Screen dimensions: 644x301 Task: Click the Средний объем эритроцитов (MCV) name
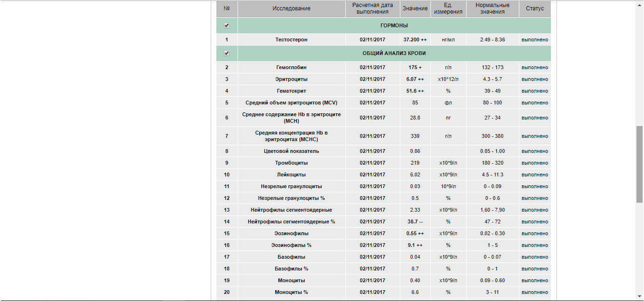(x=291, y=103)
